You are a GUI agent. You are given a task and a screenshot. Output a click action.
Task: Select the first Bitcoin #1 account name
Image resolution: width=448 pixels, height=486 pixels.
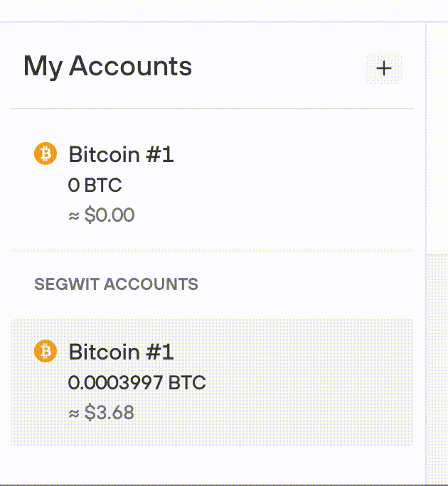[121, 154]
